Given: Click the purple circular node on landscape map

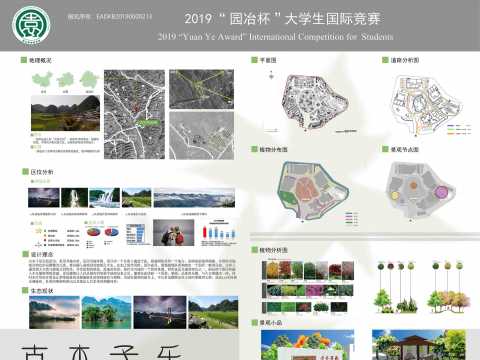Looking at the screenshot, I should [441, 192].
